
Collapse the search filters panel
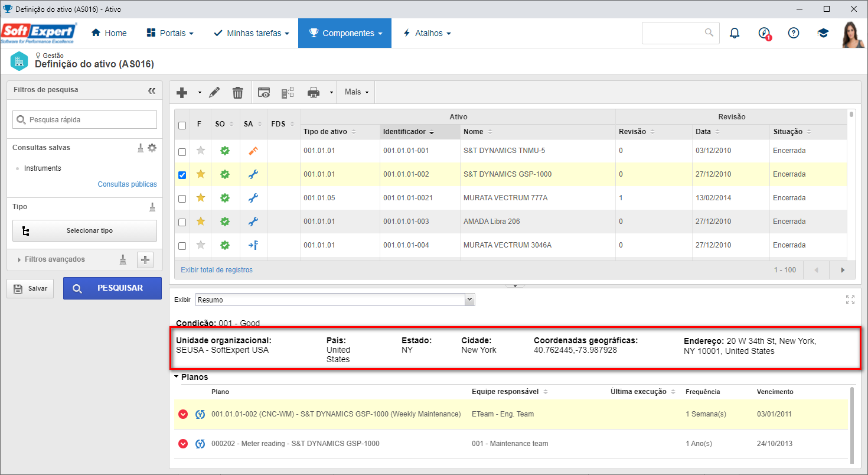[152, 90]
